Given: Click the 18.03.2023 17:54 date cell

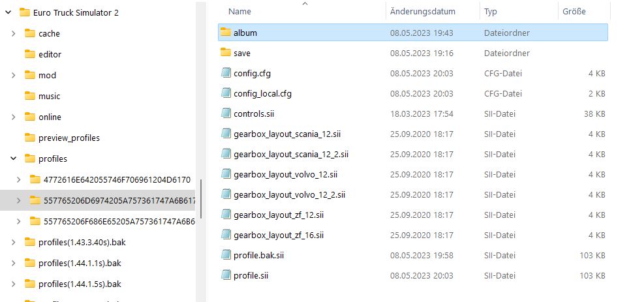Looking at the screenshot, I should [x=422, y=113].
